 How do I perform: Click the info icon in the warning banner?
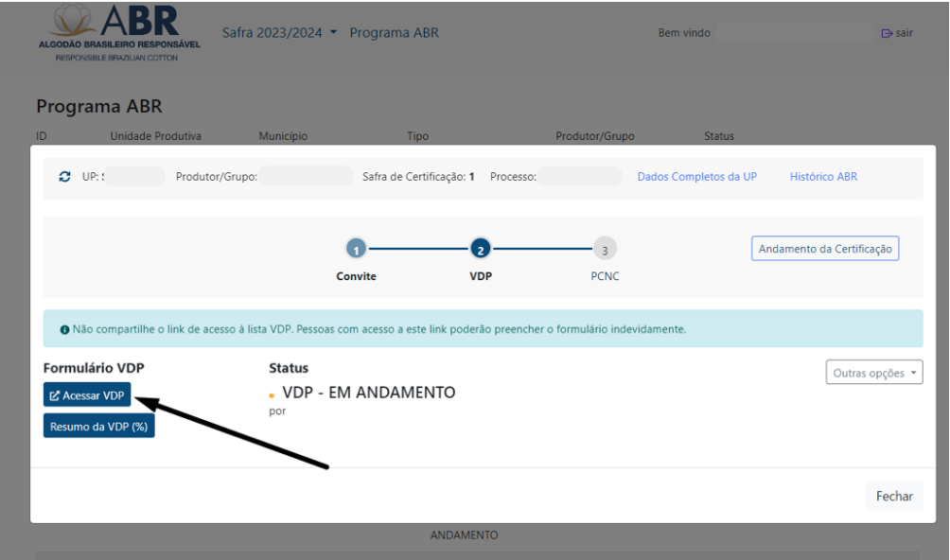coord(64,329)
